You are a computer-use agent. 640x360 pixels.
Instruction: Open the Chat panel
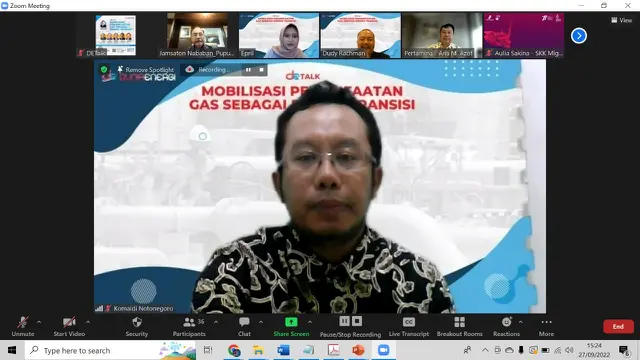pyautogui.click(x=244, y=327)
